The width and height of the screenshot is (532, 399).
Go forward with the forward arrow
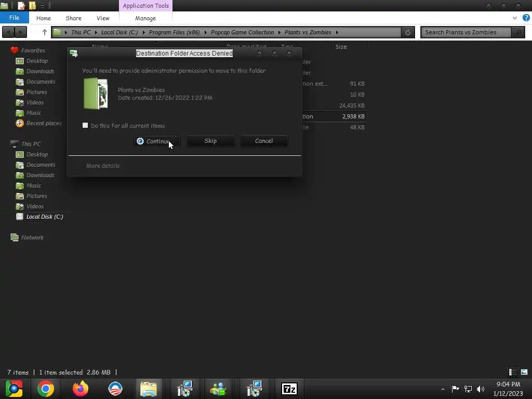click(x=21, y=32)
